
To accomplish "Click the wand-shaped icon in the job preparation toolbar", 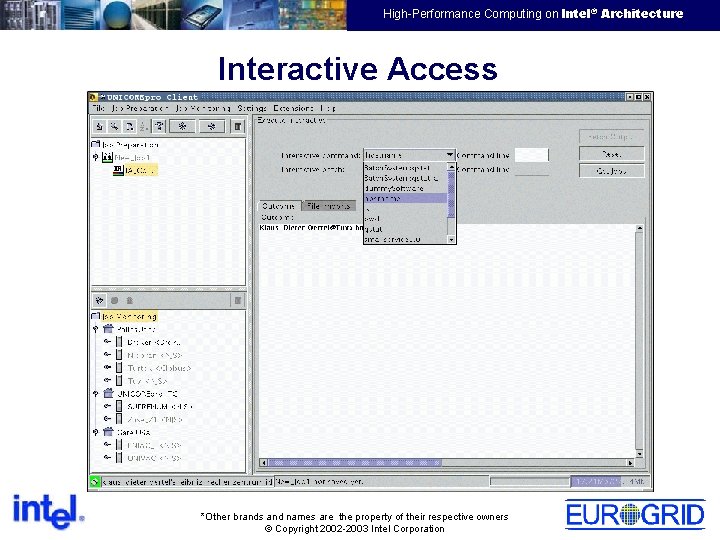I will point(114,126).
